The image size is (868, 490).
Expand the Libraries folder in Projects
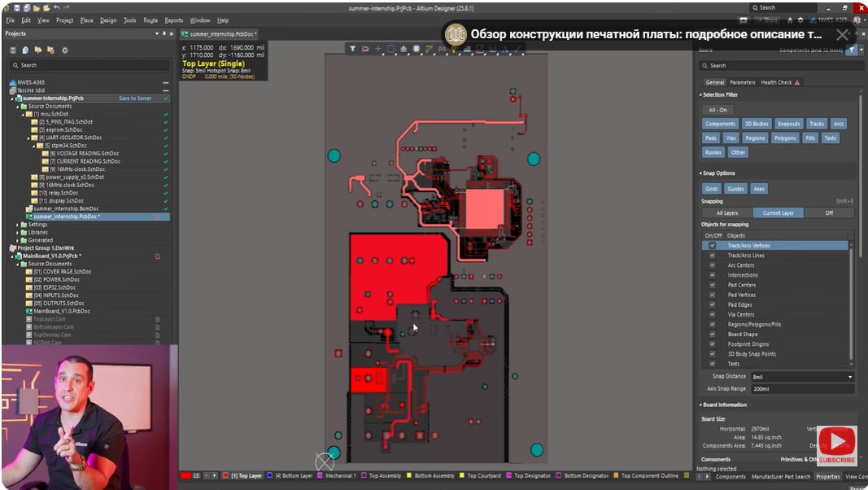click(x=18, y=233)
